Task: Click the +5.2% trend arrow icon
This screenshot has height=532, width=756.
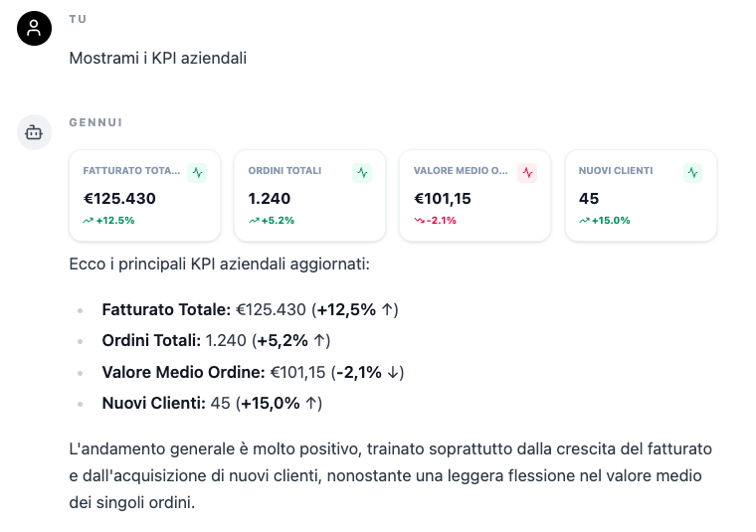Action: (254, 220)
